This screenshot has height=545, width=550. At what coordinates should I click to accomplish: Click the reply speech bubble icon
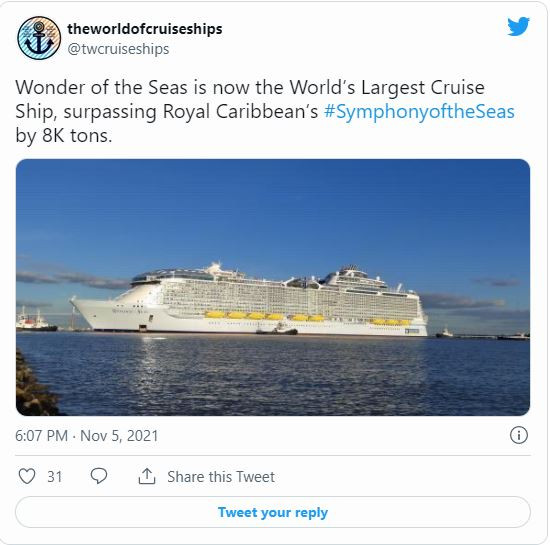(x=99, y=476)
